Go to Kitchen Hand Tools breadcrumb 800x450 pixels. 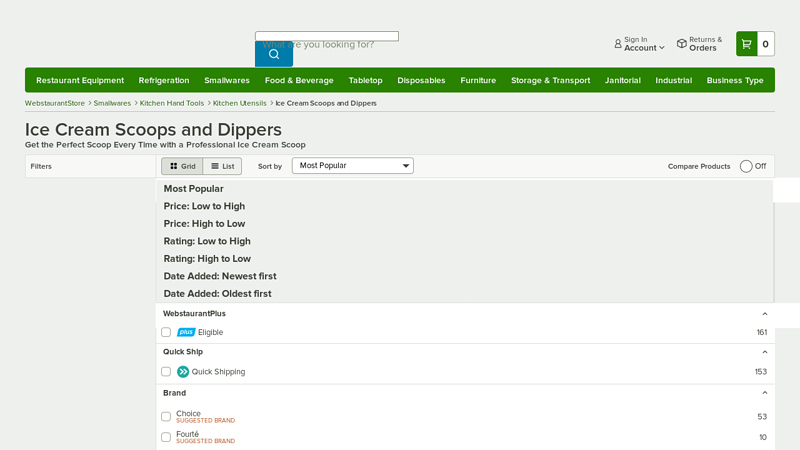pos(172,103)
